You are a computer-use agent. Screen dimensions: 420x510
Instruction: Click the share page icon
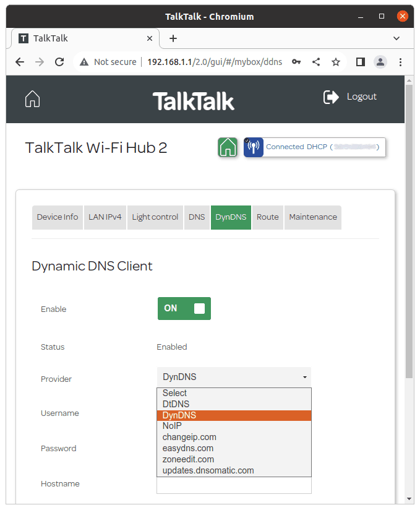316,62
